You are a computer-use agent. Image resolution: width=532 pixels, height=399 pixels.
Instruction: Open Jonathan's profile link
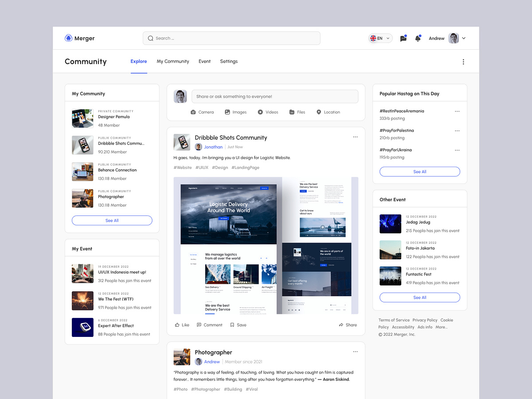click(213, 147)
